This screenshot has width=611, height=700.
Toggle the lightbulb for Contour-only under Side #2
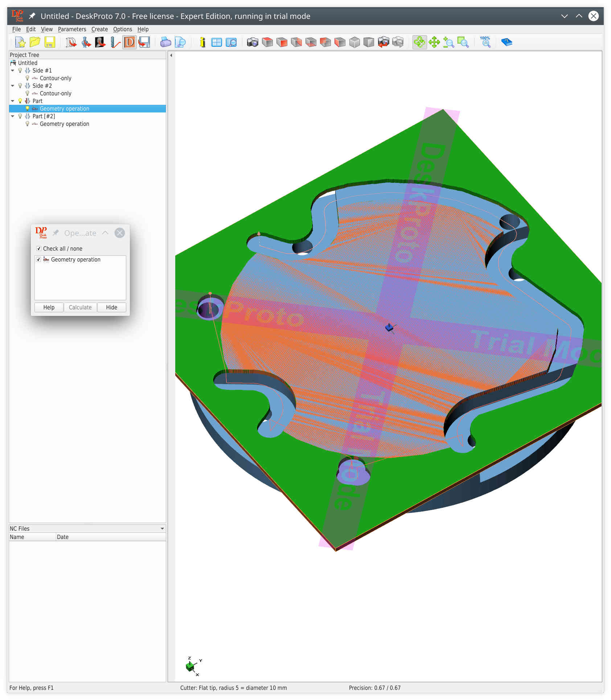pyautogui.click(x=27, y=94)
